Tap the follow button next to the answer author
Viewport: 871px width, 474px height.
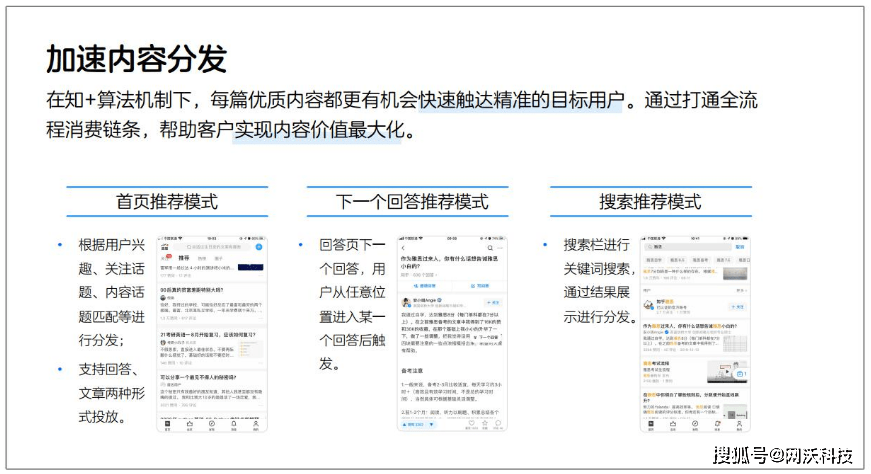point(493,302)
